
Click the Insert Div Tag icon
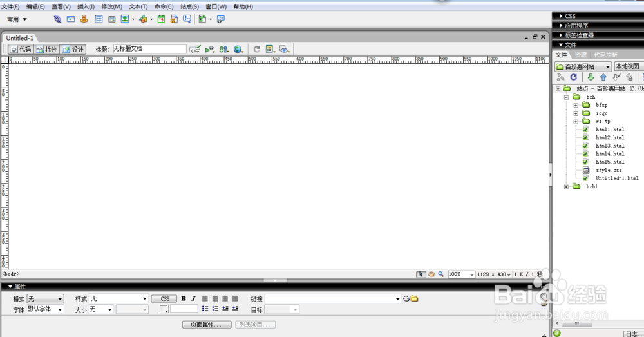click(111, 19)
